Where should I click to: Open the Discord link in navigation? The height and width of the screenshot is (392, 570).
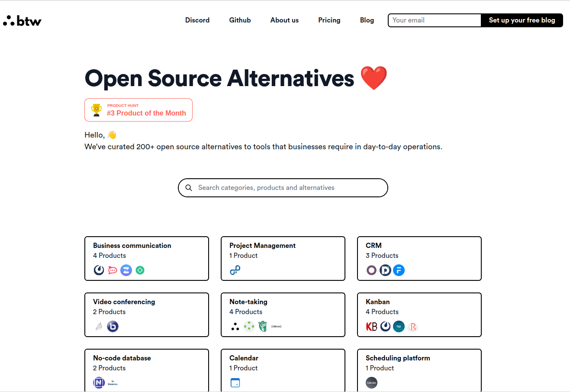click(x=197, y=20)
